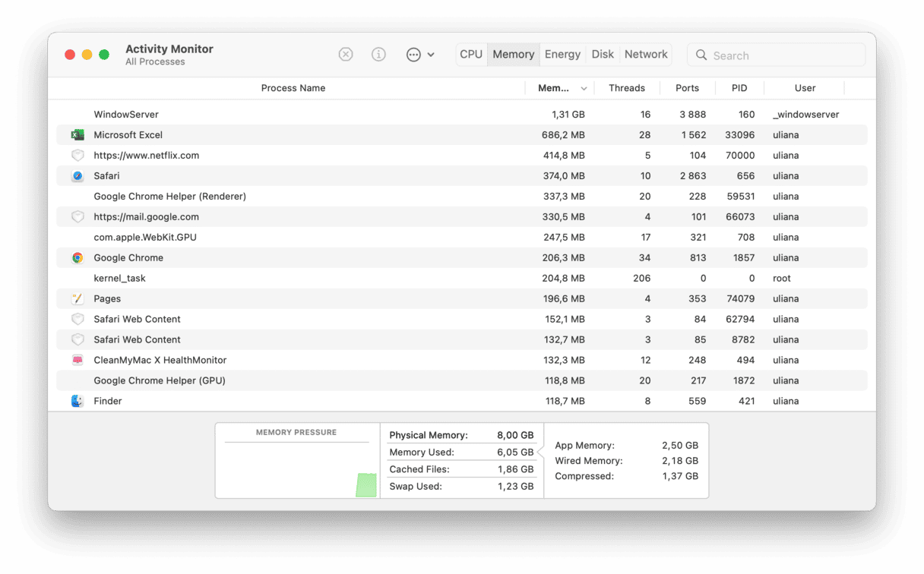924x574 pixels.
Task: Select the Safari process name
Action: 106,176
